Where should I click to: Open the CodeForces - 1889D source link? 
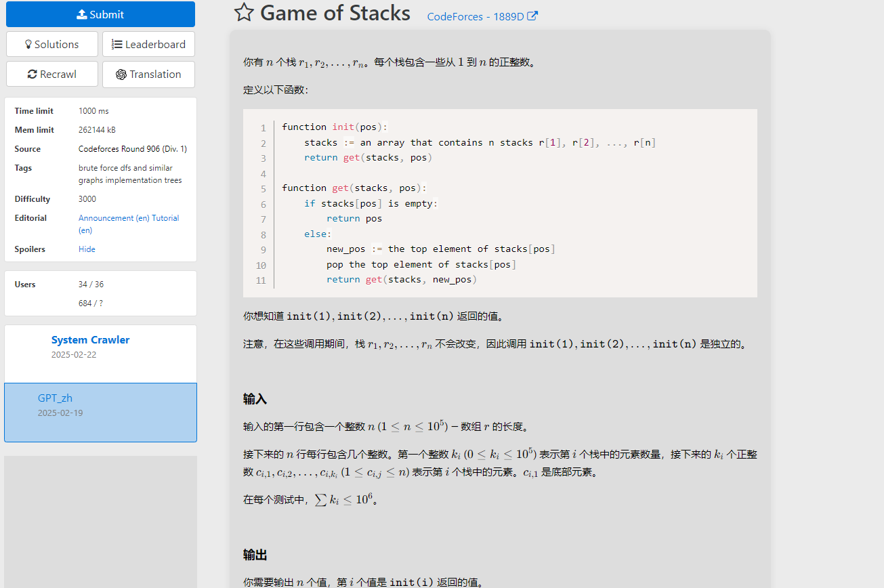point(476,16)
